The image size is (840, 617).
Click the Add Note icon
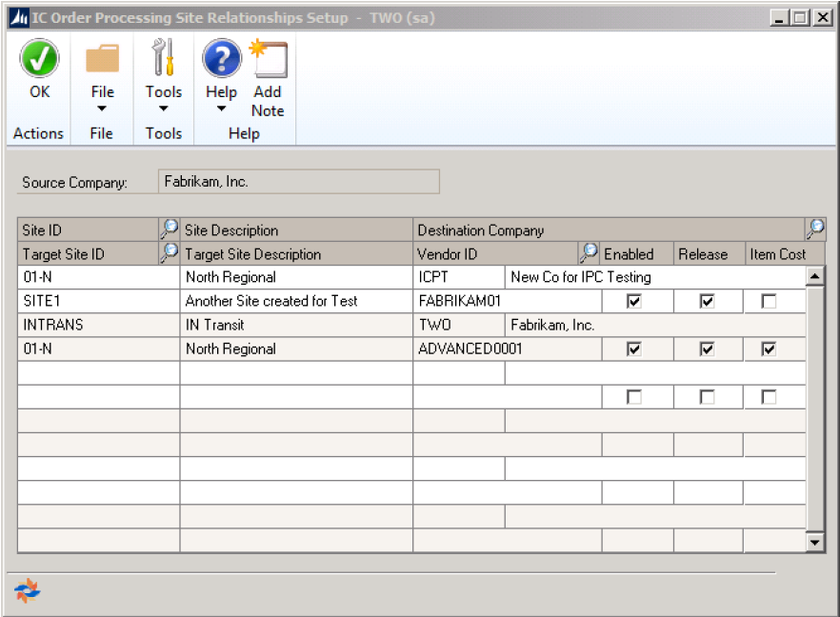[x=268, y=59]
